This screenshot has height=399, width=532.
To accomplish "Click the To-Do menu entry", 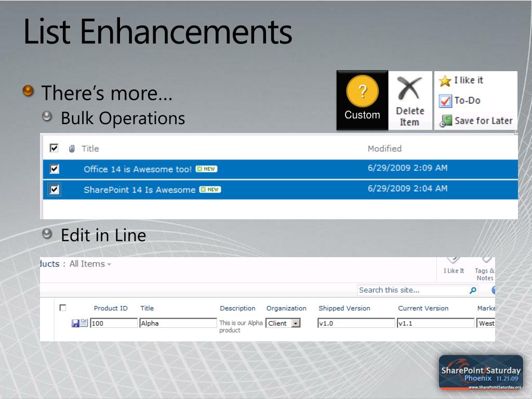I will coord(467,100).
